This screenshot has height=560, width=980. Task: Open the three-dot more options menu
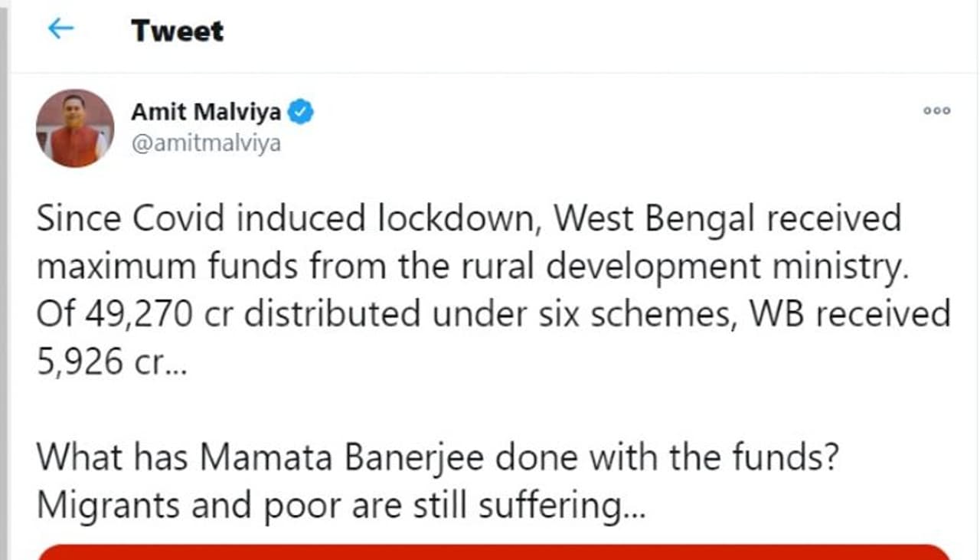tap(936, 110)
